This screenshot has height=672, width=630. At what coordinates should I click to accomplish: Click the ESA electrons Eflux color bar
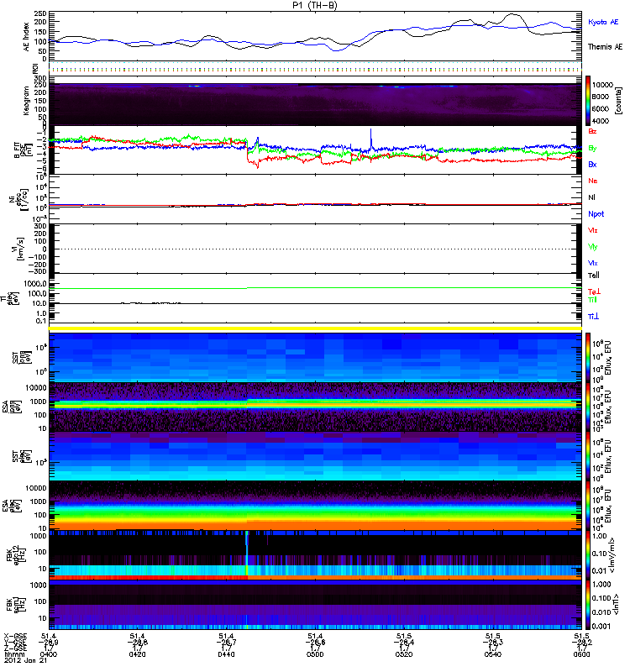(588, 506)
